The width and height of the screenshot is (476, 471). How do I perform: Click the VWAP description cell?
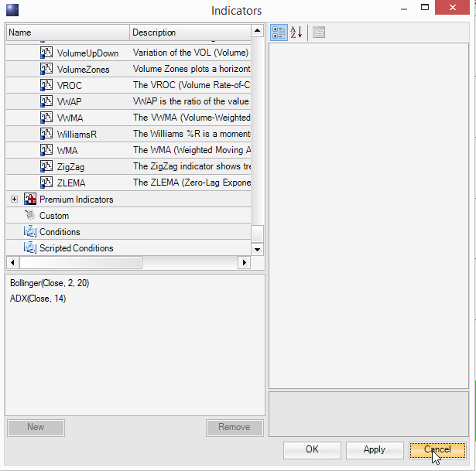coord(190,101)
